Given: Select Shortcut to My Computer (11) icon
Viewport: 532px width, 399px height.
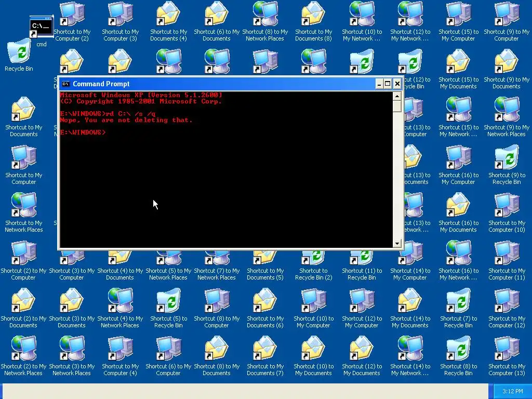Looking at the screenshot, I should 507,253.
